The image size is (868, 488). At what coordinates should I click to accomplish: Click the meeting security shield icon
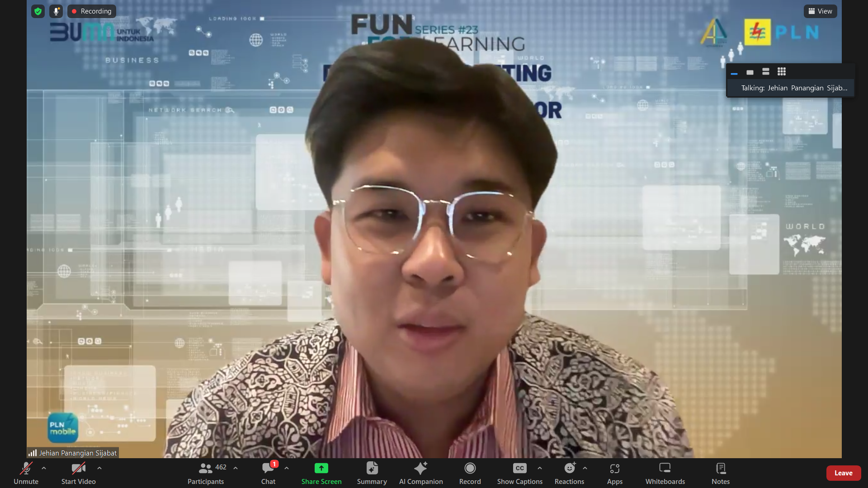pyautogui.click(x=38, y=11)
